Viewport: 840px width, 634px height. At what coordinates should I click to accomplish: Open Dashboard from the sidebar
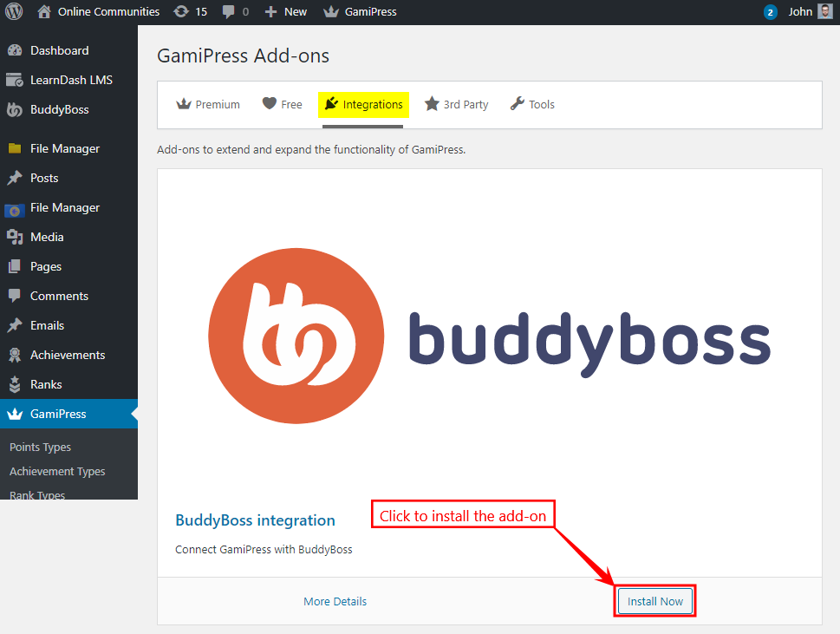coord(59,50)
